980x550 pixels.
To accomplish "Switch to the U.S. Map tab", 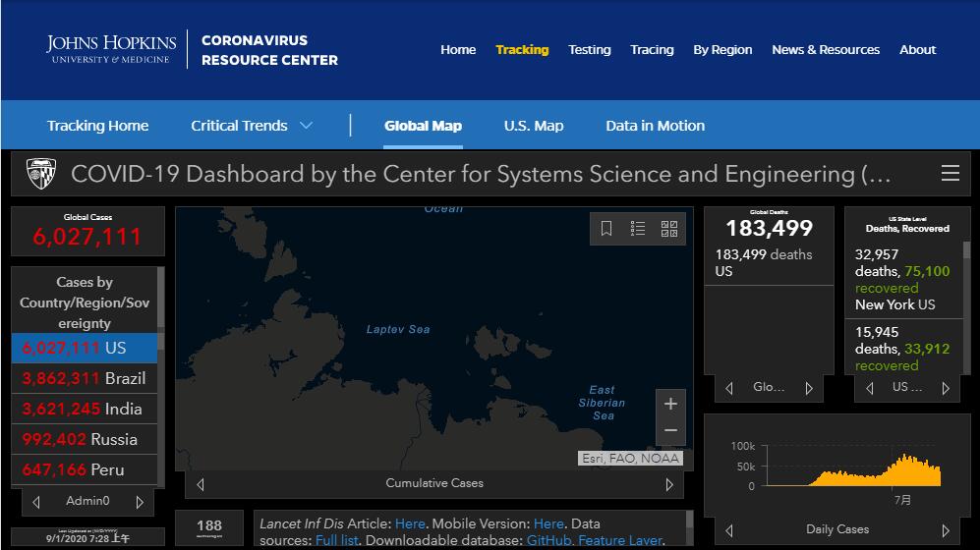I will 534,126.
